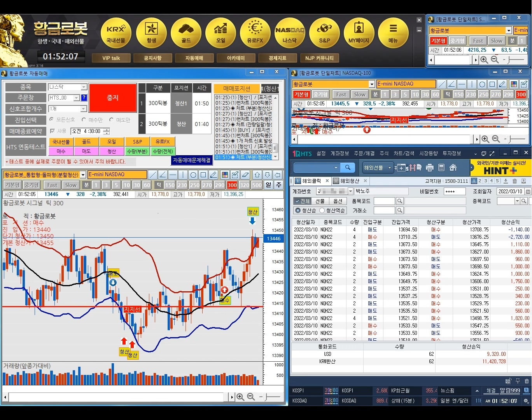Open the 유로FX euro icon
Screen dimensions: 532x420
[x=255, y=33]
